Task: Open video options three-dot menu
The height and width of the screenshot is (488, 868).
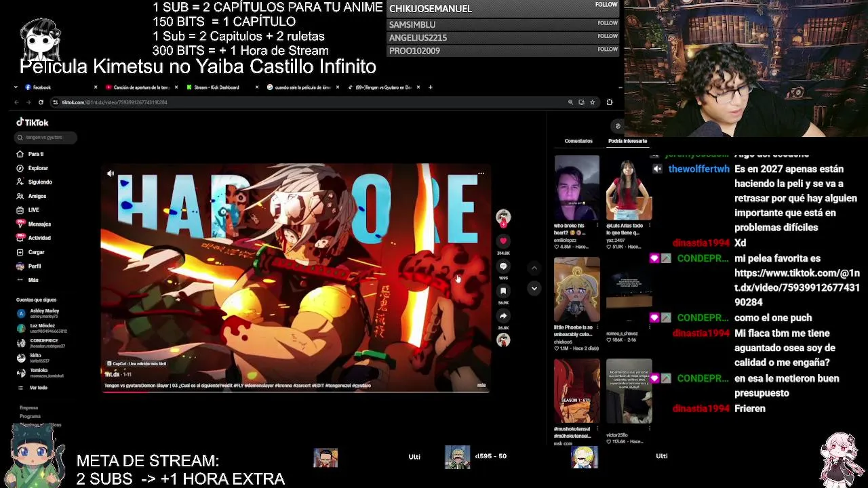Action: pyautogui.click(x=481, y=174)
